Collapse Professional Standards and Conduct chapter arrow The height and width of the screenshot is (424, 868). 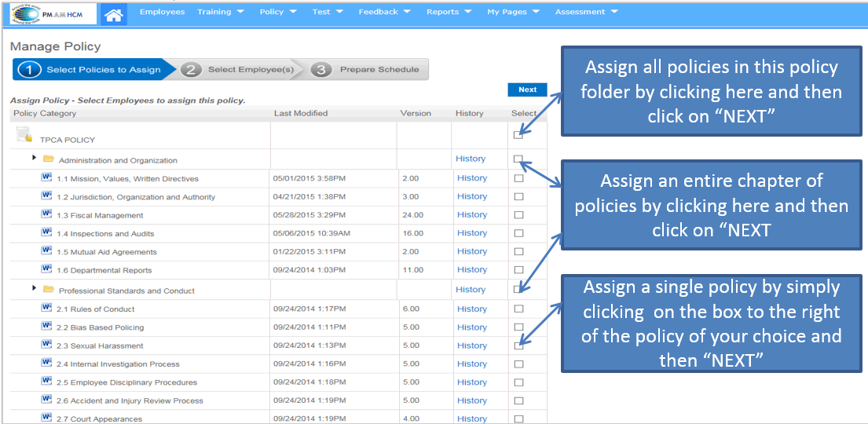point(35,288)
